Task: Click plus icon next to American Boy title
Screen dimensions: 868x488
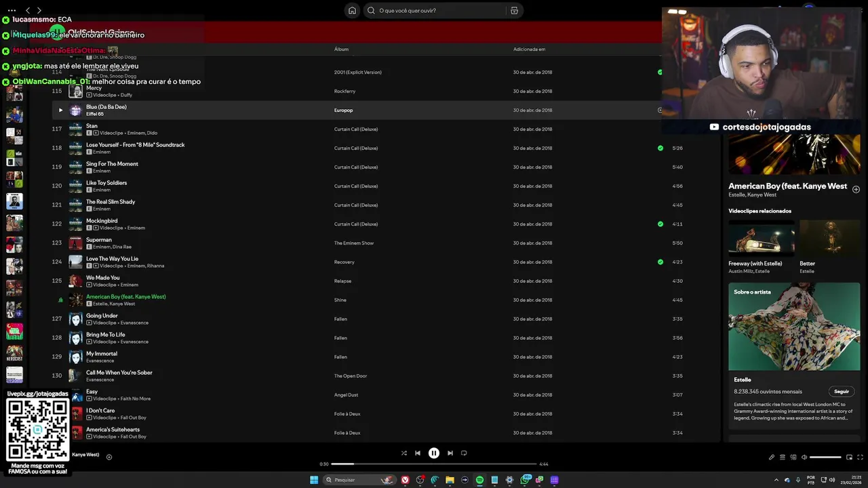Action: click(x=856, y=190)
